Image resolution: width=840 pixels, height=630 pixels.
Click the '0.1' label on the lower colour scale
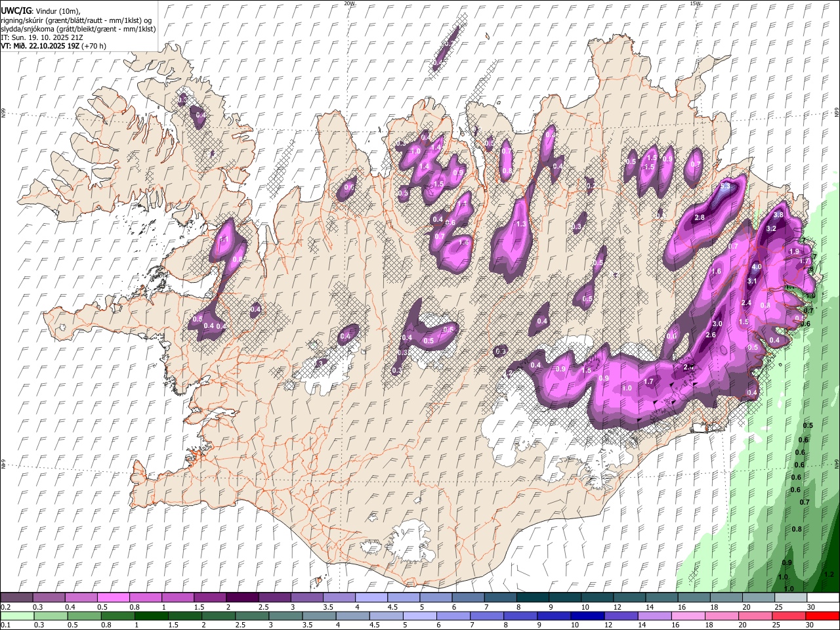tap(5, 625)
